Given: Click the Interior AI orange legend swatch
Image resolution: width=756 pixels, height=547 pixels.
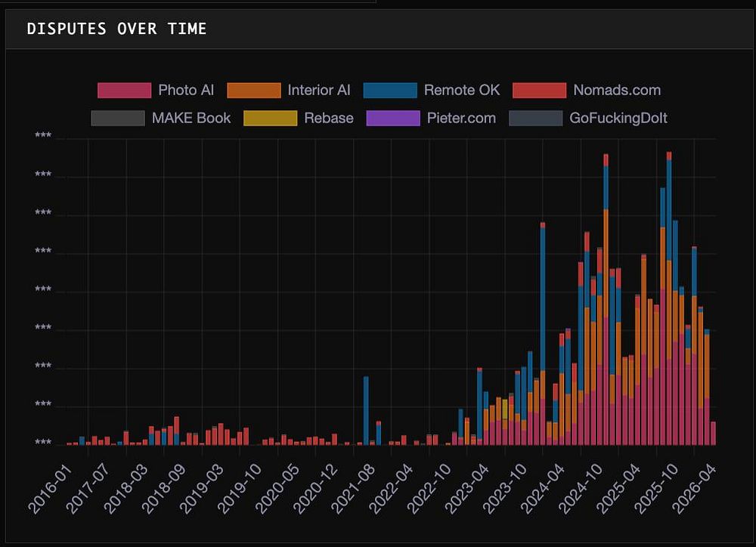Looking at the screenshot, I should tap(254, 90).
